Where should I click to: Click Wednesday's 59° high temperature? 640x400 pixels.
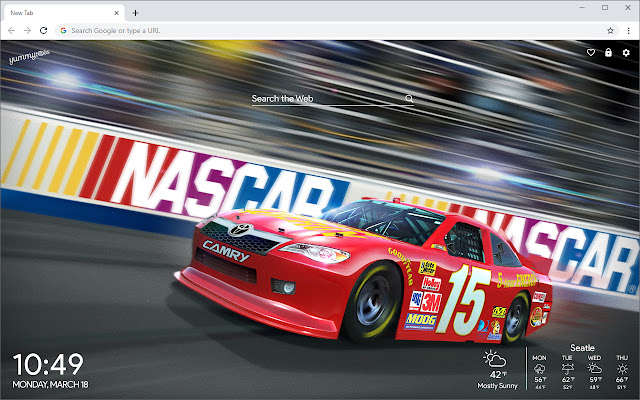[595, 380]
